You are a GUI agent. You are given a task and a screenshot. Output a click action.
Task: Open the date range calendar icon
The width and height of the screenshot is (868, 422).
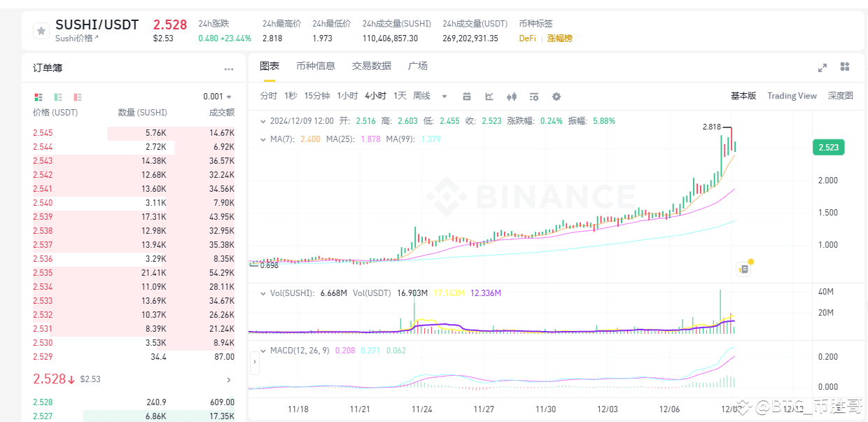point(467,97)
